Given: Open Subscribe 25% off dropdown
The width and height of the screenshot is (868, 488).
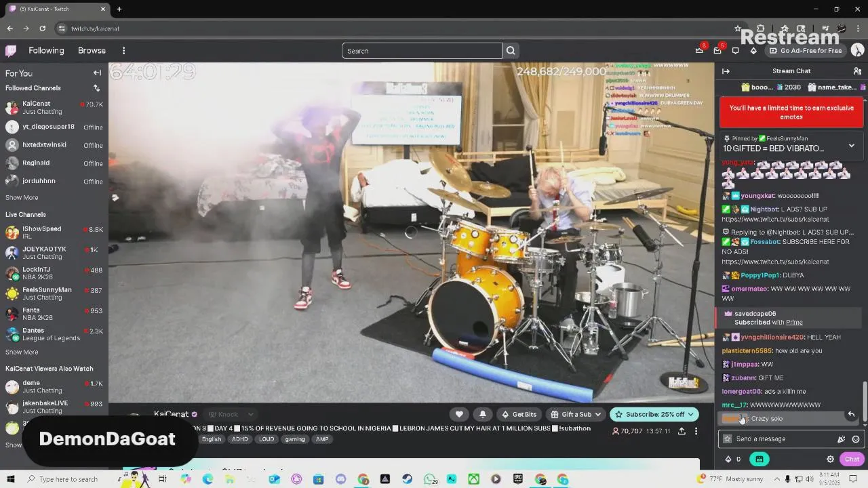Looking at the screenshot, I should click(x=654, y=414).
